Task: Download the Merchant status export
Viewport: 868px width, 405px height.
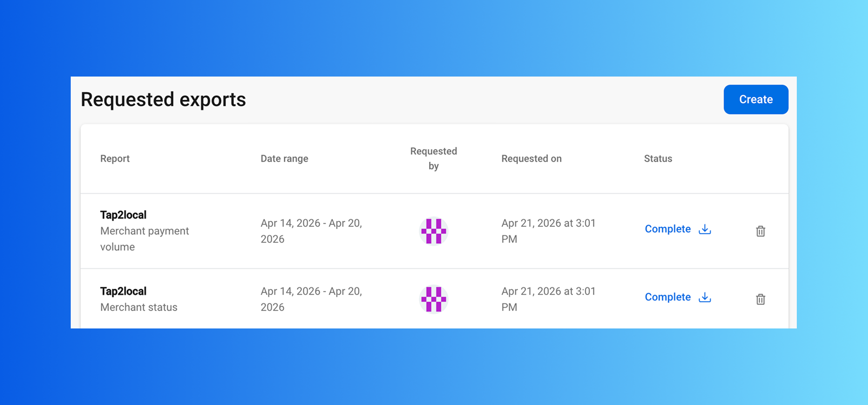Action: 705,297
